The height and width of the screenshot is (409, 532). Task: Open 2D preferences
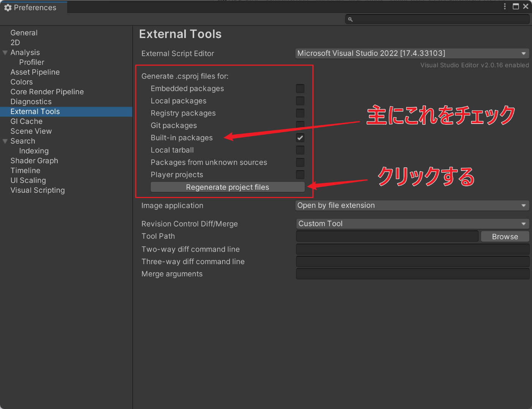click(x=15, y=43)
